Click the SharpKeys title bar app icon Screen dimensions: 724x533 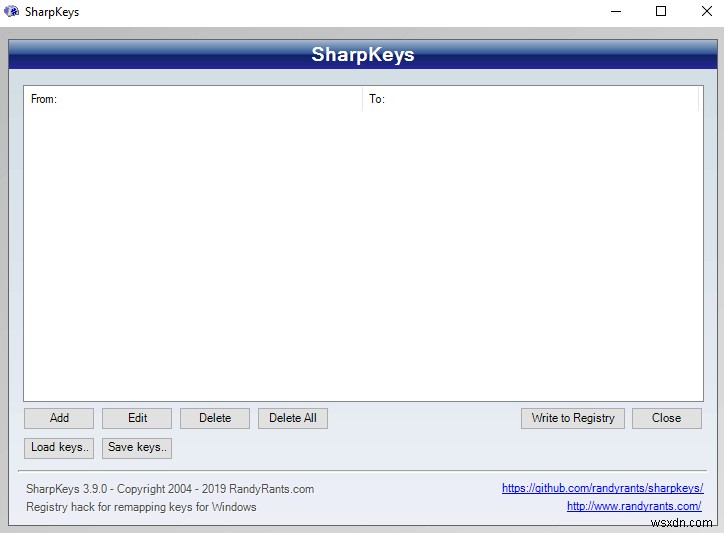[12, 11]
